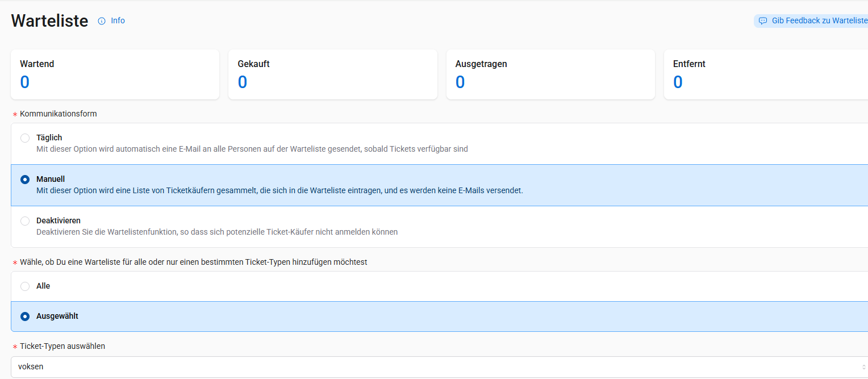Click the Gekauft statistics card

pyautogui.click(x=333, y=74)
